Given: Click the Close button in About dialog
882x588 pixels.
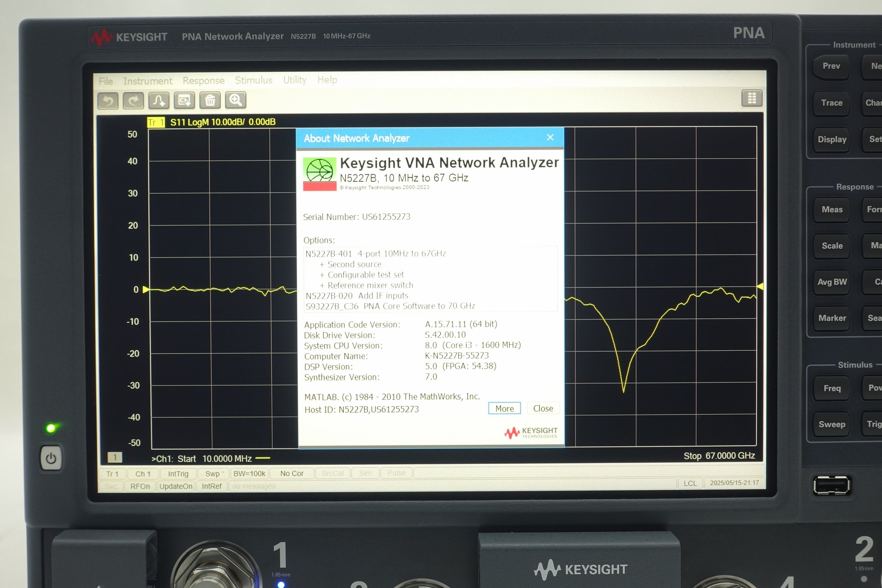Looking at the screenshot, I should click(543, 408).
